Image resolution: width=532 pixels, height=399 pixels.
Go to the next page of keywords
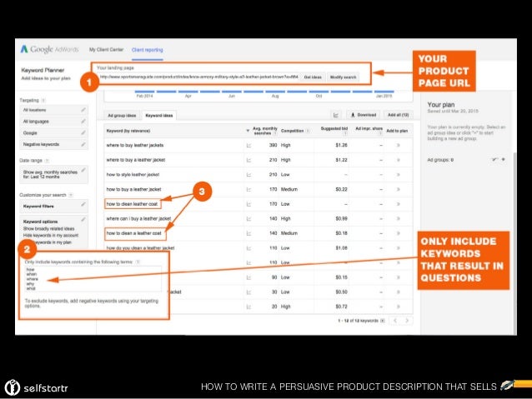coord(407,321)
